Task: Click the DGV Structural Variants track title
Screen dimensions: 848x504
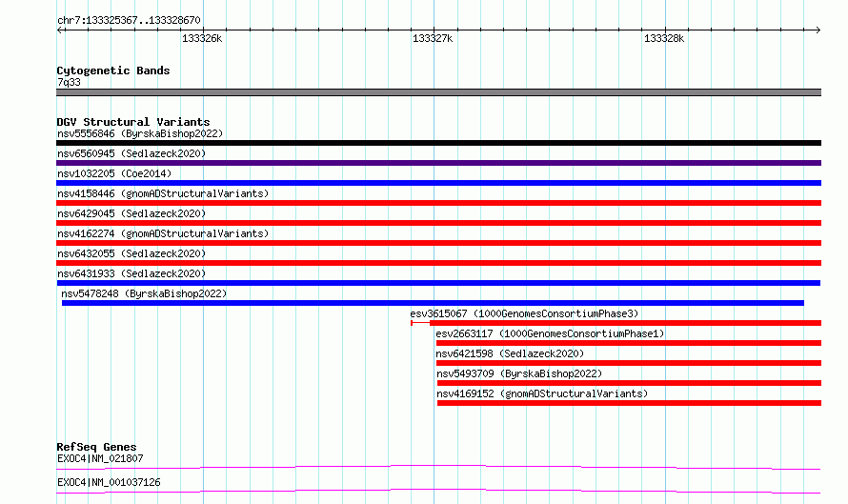Action: coord(133,122)
